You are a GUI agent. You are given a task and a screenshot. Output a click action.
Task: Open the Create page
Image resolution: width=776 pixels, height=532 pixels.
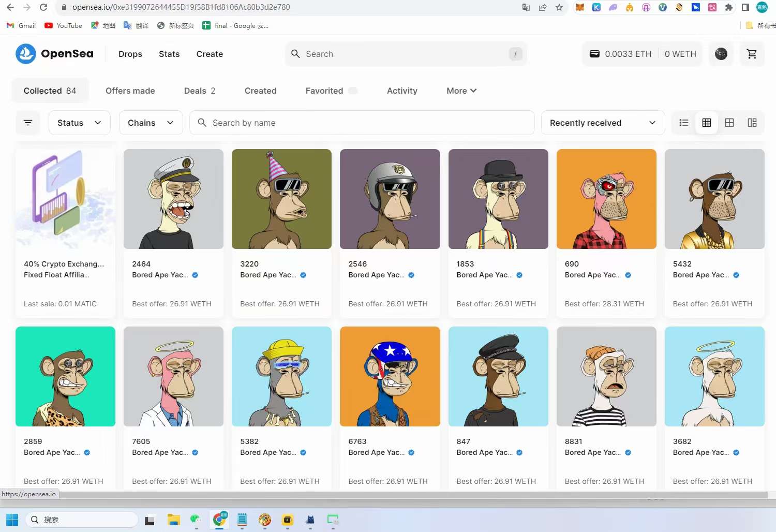point(210,54)
